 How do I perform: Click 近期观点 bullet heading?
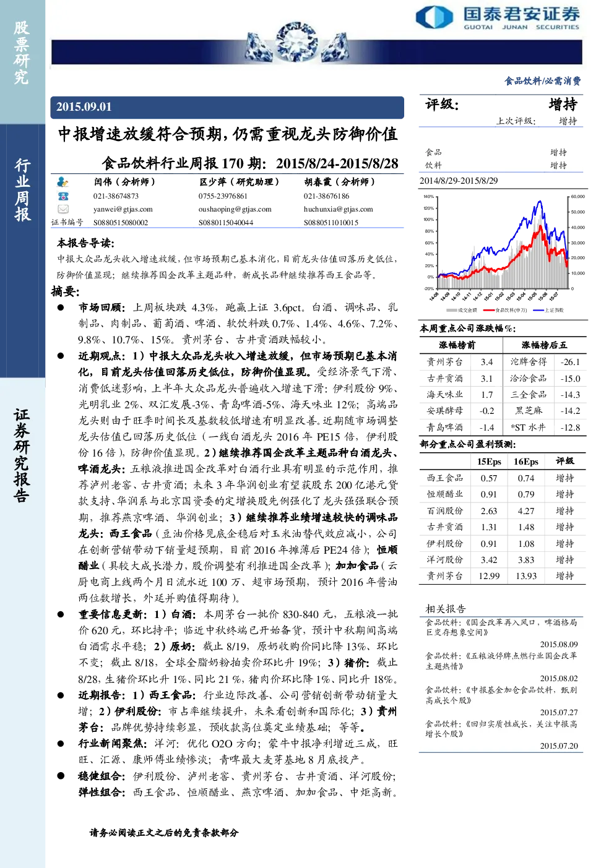pyautogui.click(x=102, y=356)
